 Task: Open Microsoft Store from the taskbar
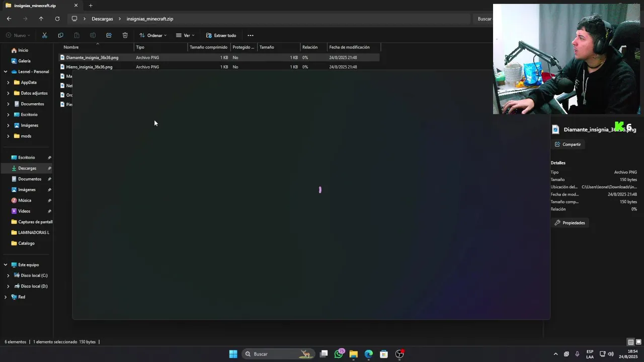tap(384, 354)
